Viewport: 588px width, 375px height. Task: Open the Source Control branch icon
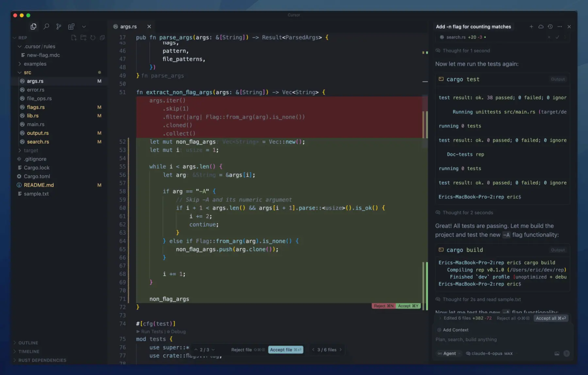pyautogui.click(x=58, y=26)
